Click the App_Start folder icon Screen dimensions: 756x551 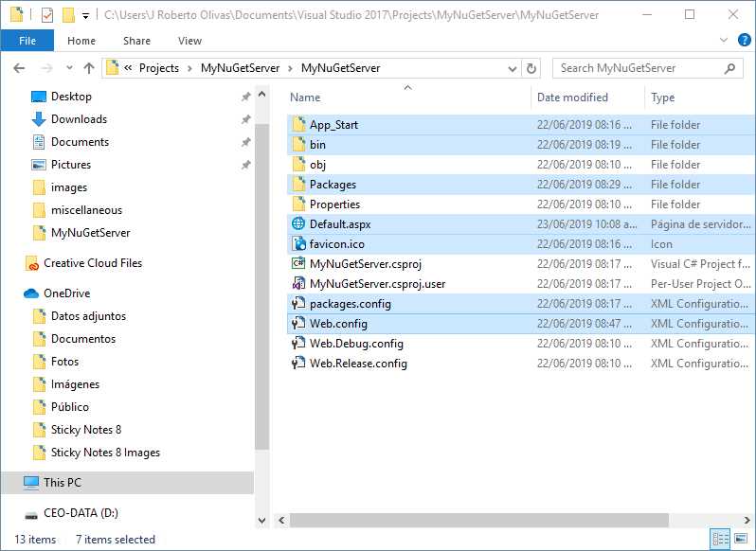(298, 124)
